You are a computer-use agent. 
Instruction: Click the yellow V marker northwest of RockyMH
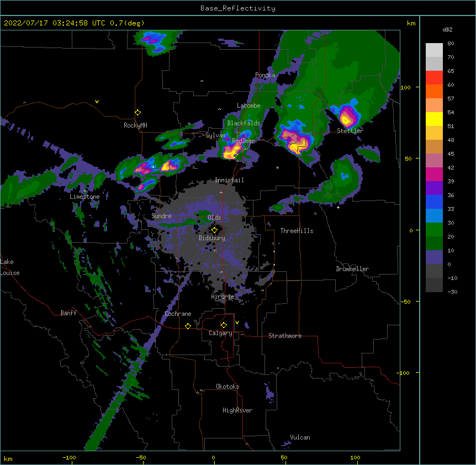pos(97,102)
